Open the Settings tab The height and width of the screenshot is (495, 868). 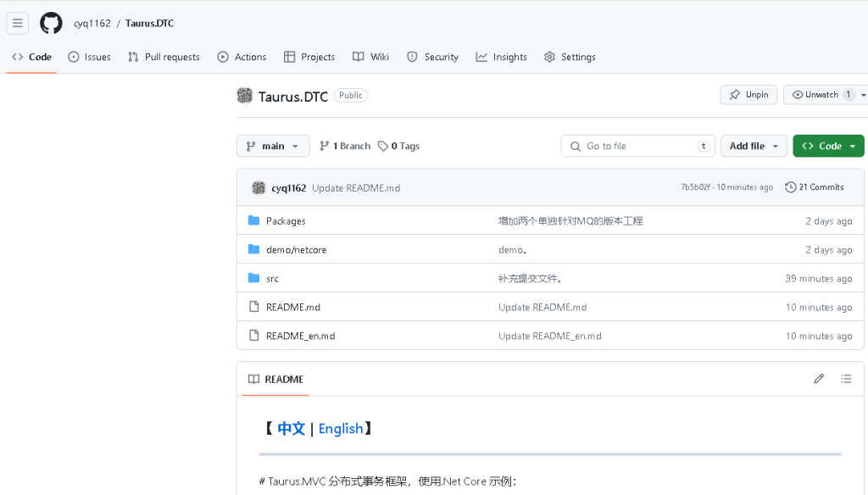(570, 57)
